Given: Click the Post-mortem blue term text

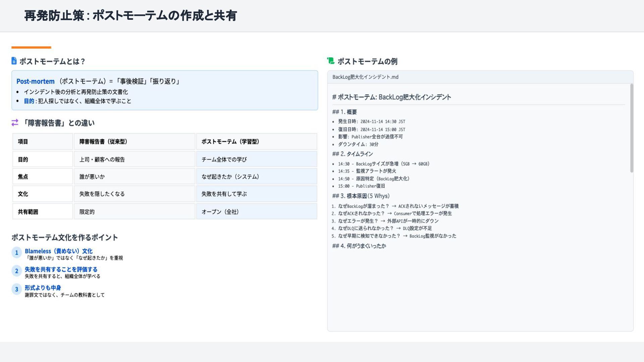Looking at the screenshot, I should point(35,81).
